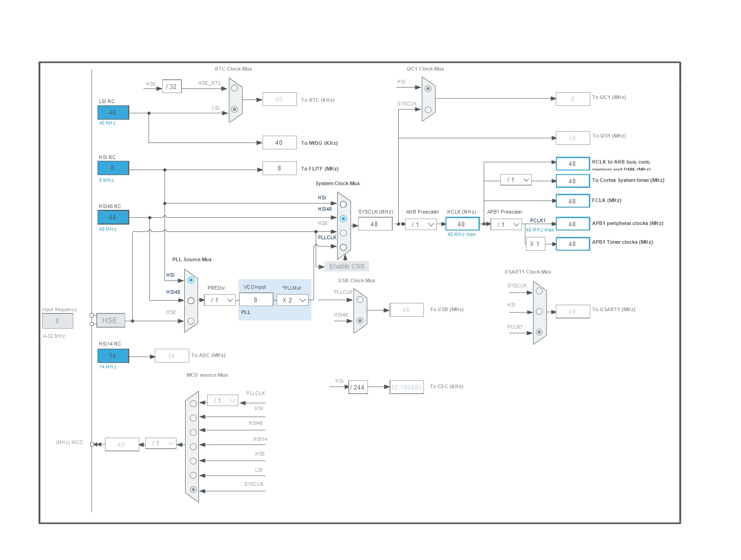Image resolution: width=741 pixels, height=560 pixels.
Task: Select LSI in RTC Clock Mux
Action: click(234, 109)
